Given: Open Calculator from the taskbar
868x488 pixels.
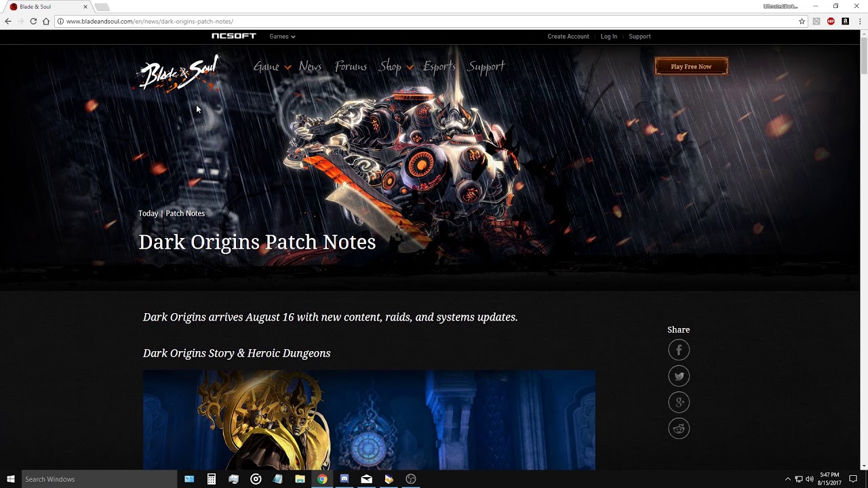Looking at the screenshot, I should (212, 479).
